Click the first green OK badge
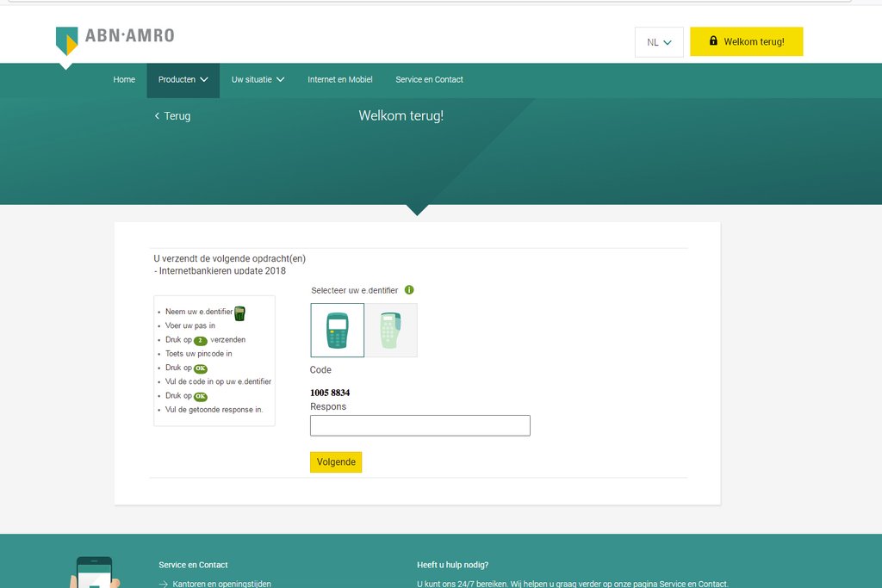The width and height of the screenshot is (882, 588). click(201, 368)
